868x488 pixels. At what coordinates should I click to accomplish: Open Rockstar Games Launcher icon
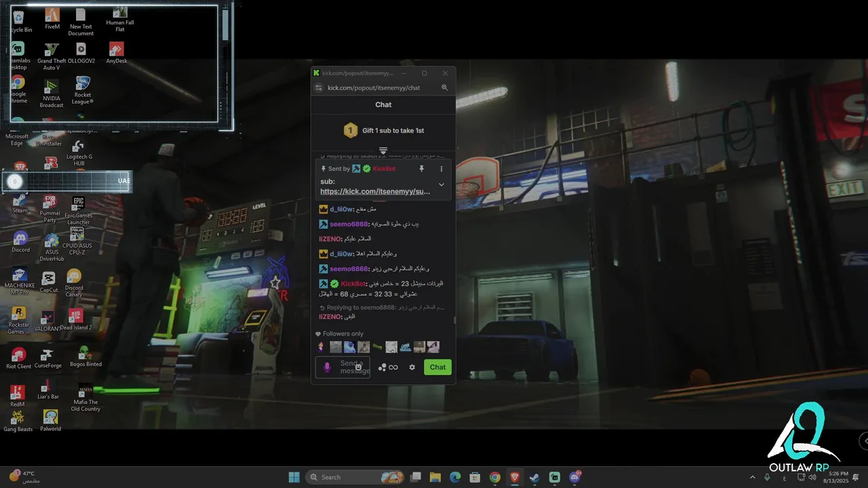[x=19, y=321]
